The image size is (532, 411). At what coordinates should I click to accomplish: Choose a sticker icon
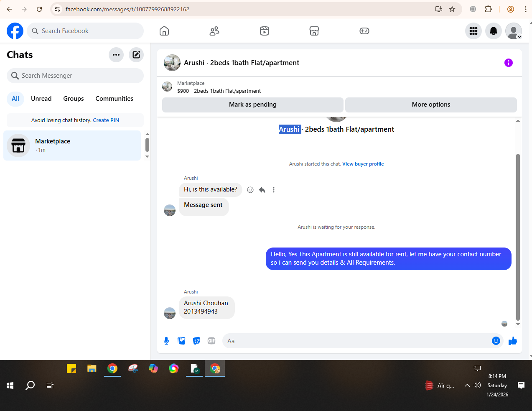pyautogui.click(x=196, y=341)
